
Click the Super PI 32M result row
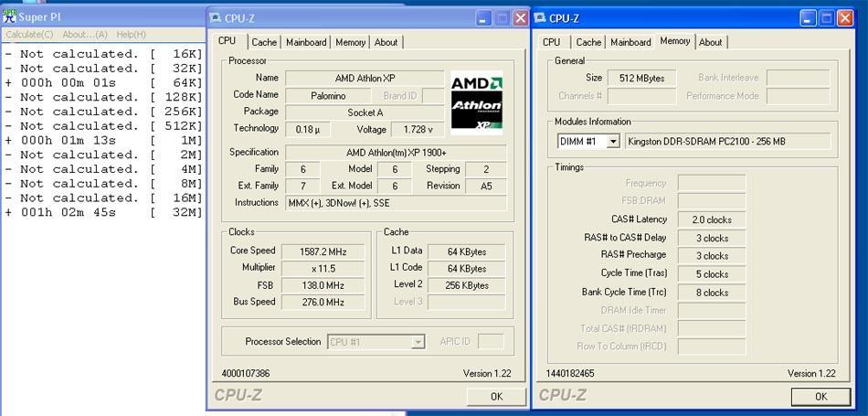coord(104,213)
